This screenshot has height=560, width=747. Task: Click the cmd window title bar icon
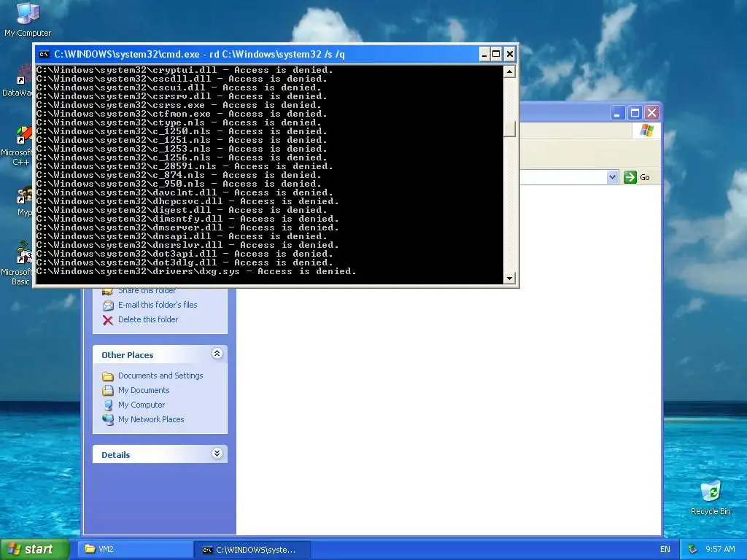[x=44, y=54]
